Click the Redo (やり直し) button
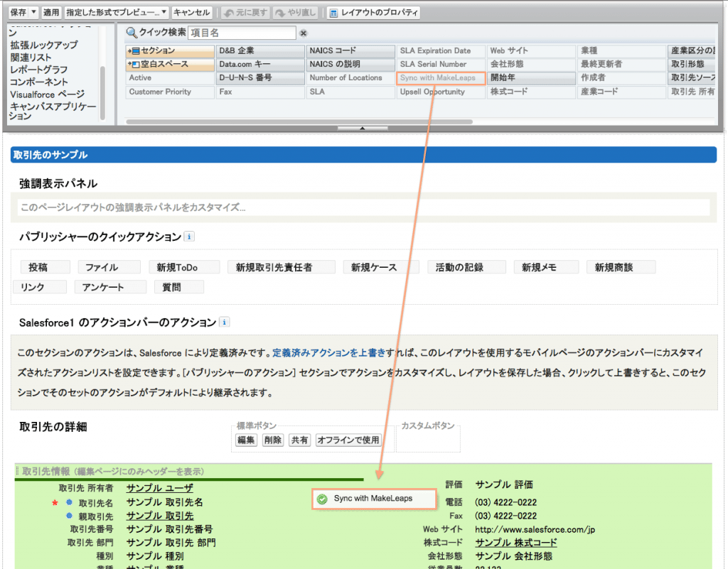The image size is (728, 569). coord(296,12)
